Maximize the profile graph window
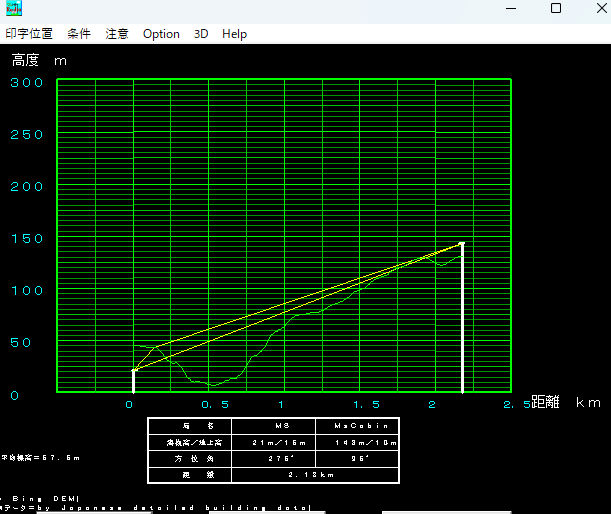Image resolution: width=611 pixels, height=514 pixels. click(x=556, y=9)
